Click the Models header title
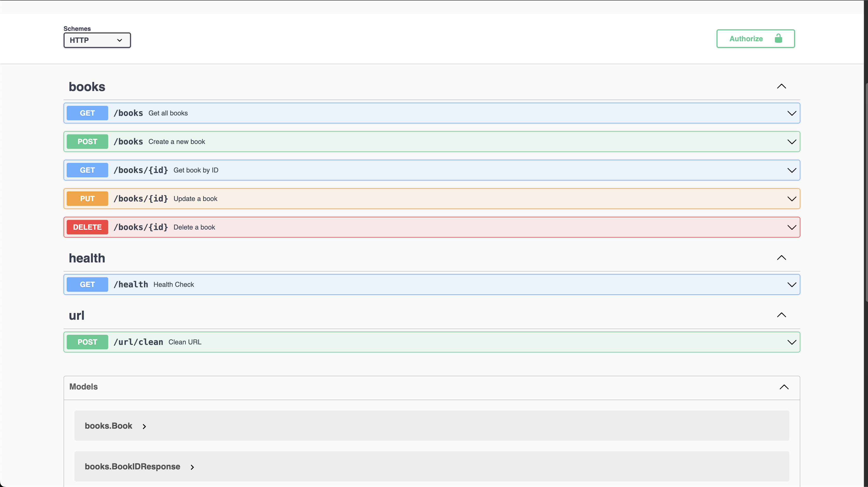Screen dimensions: 868x487 (x=83, y=387)
